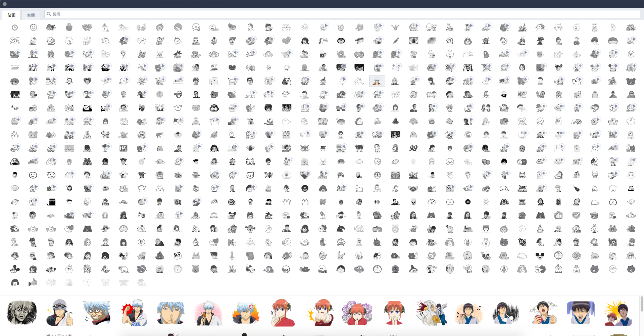The height and width of the screenshot is (336, 644).
Task: Select the smiley-face icon beside the recent clock
Action: point(33,28)
